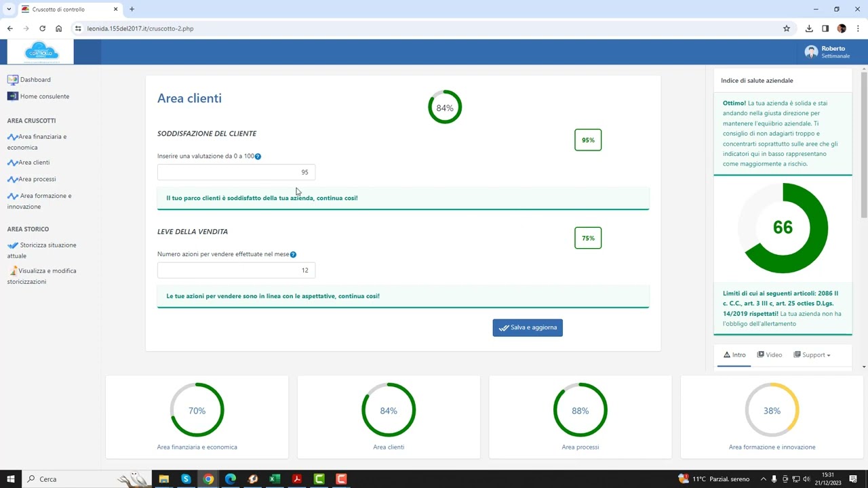The image size is (868, 488).
Task: Open Chrome downloads icon in toolbar
Action: (809, 28)
